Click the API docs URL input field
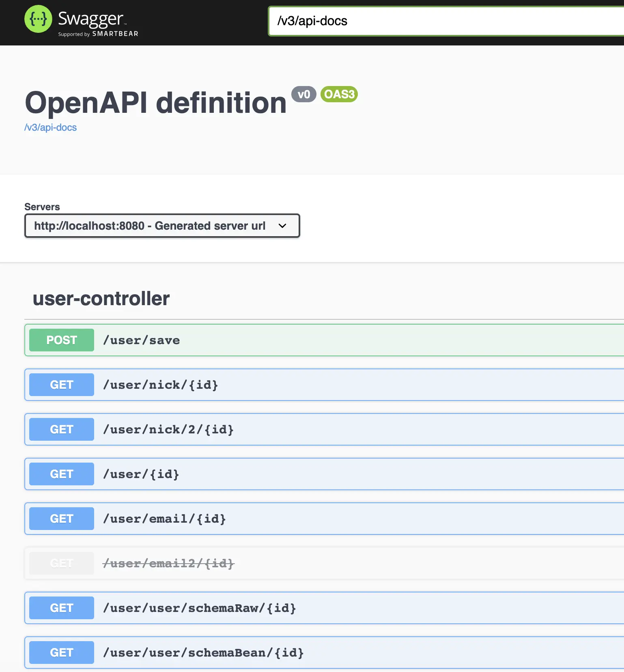624x672 pixels. pos(446,21)
